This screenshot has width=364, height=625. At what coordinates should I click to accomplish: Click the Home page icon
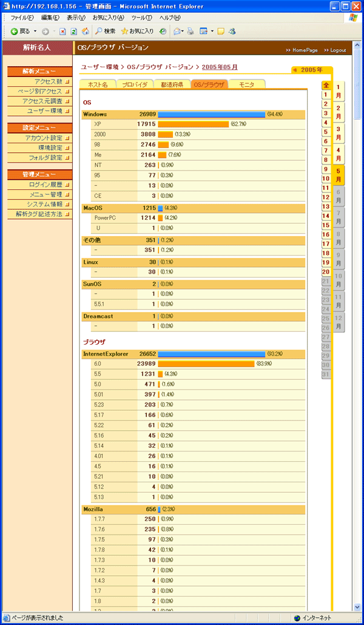pos(86,31)
